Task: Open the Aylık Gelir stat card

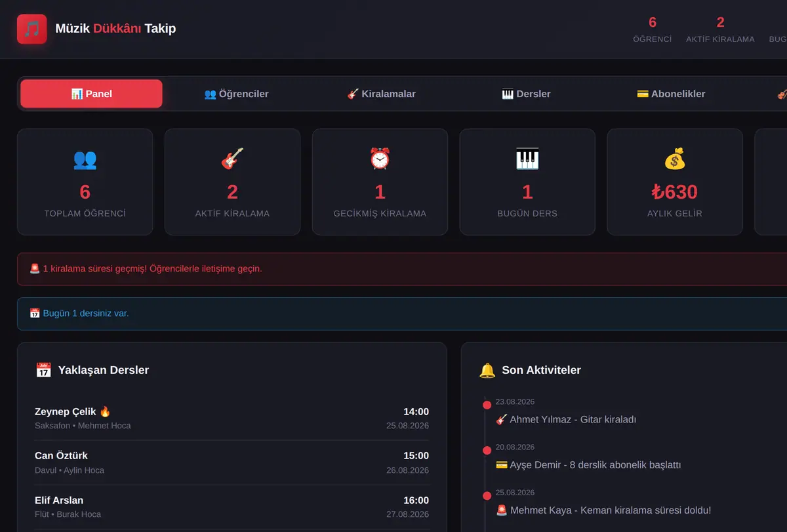Action: point(675,182)
